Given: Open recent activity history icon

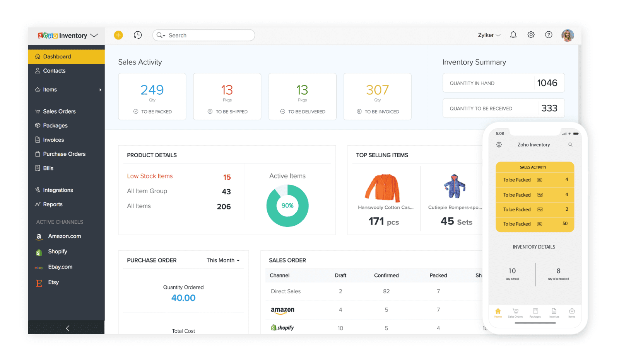Looking at the screenshot, I should 138,35.
